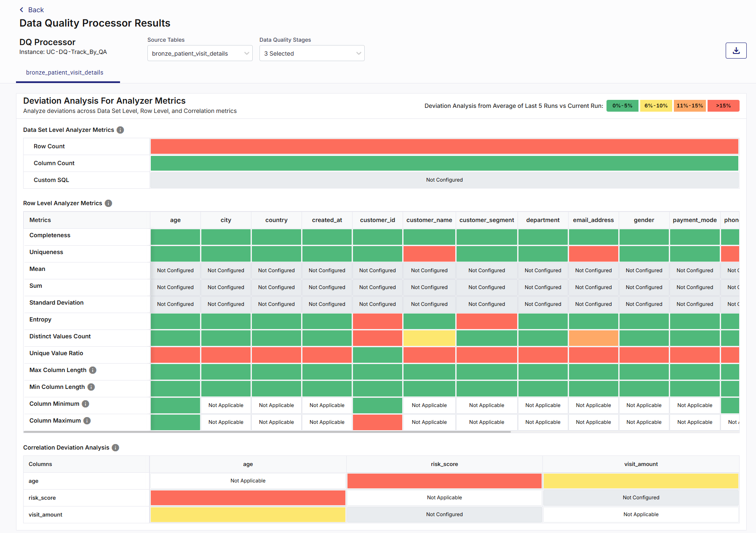Click the red >15% legend swatch
This screenshot has height=533, width=756.
tap(724, 106)
